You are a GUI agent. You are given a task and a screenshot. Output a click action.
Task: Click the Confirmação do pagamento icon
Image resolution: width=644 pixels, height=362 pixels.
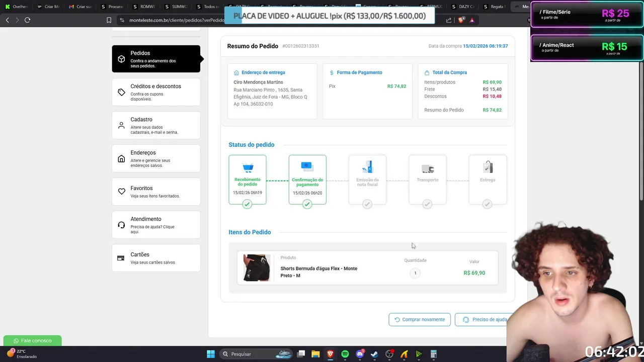(307, 166)
